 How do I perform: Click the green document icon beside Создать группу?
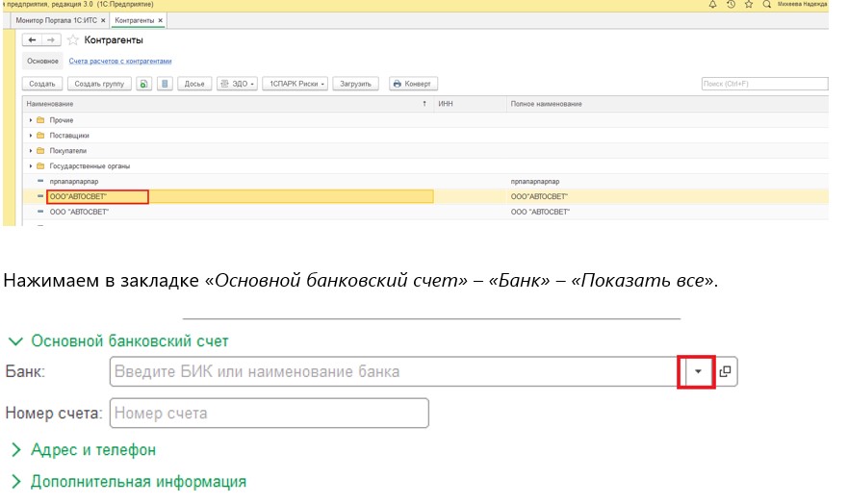point(143,84)
